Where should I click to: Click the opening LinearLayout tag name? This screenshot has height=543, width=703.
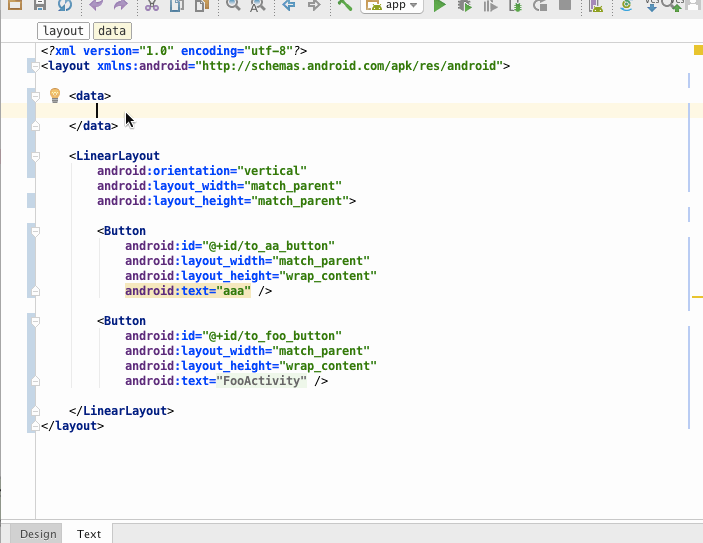point(118,156)
